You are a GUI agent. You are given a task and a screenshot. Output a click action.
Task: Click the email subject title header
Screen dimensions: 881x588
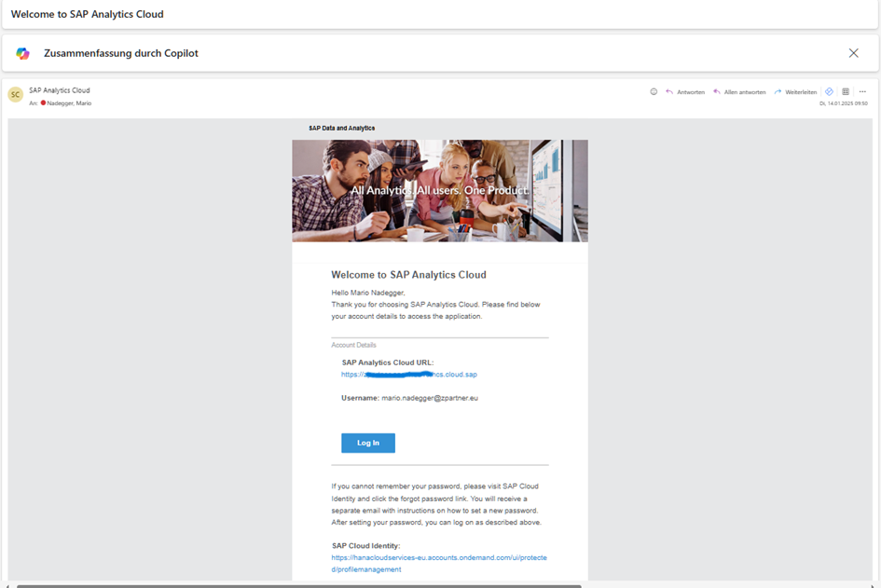point(88,14)
